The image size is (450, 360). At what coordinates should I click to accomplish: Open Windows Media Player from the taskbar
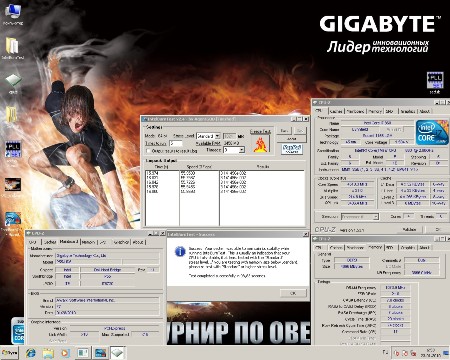65,353
